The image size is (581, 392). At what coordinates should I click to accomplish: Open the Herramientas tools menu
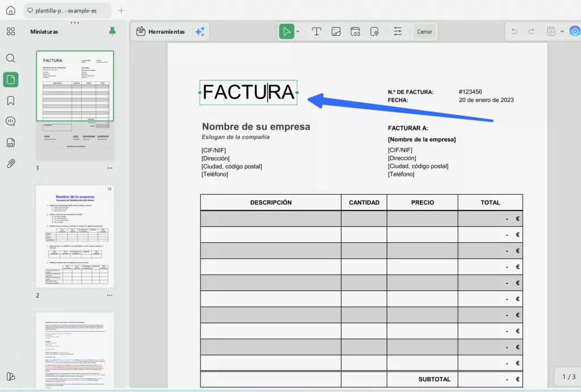[x=161, y=32]
